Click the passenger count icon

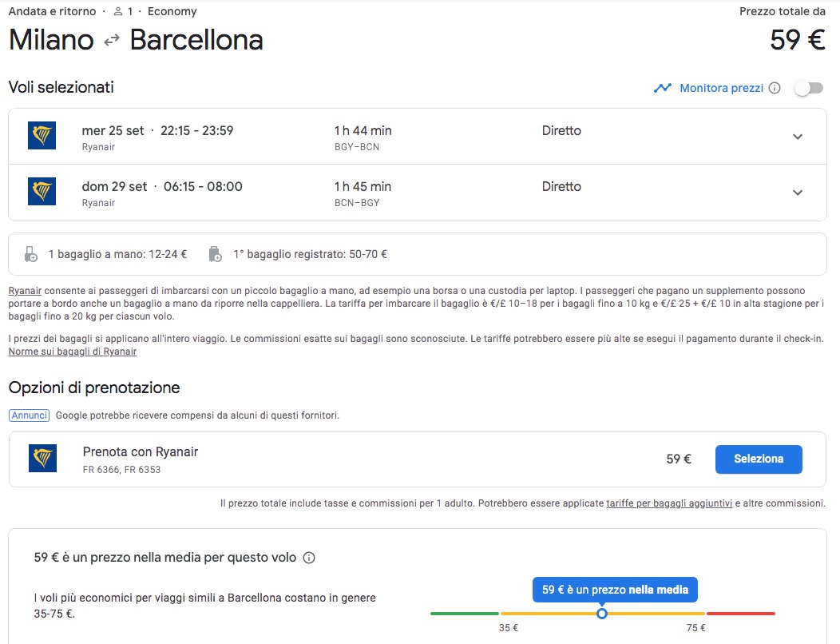click(118, 12)
